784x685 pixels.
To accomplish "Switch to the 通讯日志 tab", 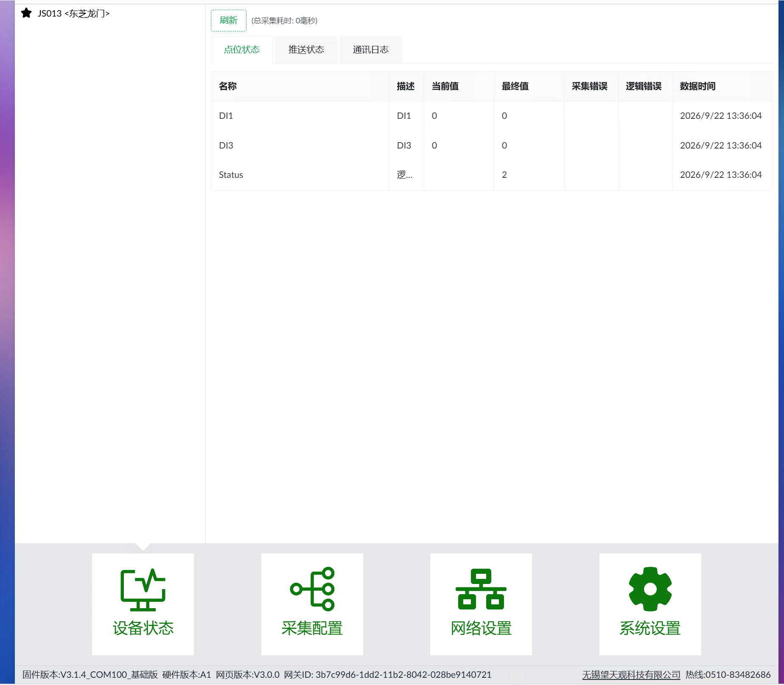I will point(371,50).
